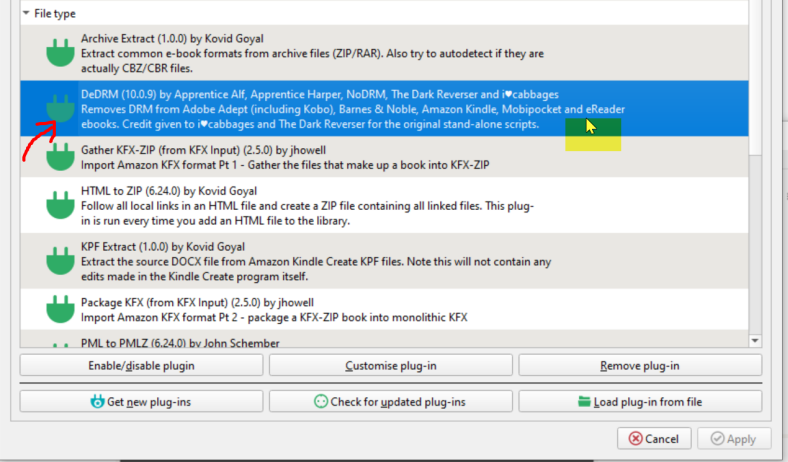Open Customise plug-in dialog
This screenshot has height=462, width=788.
390,365
